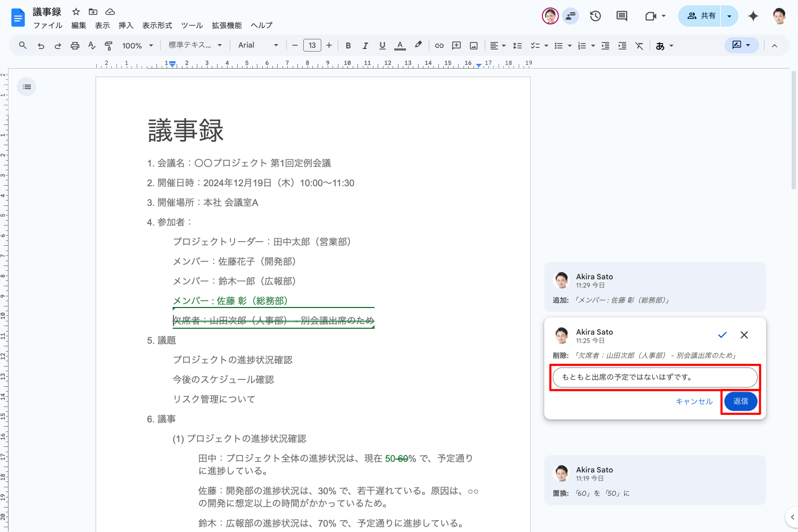The height and width of the screenshot is (532, 798).
Task: Open the suggesting mode dropdown
Action: (742, 45)
